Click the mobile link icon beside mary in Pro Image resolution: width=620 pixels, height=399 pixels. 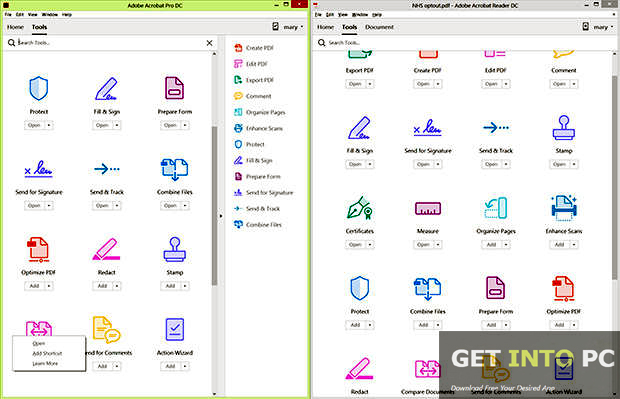(x=276, y=26)
